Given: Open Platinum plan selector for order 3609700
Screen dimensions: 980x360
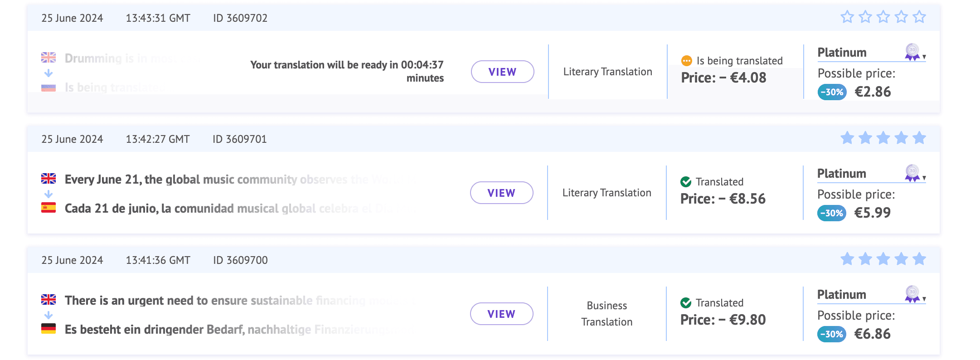Looking at the screenshot, I should (924, 299).
